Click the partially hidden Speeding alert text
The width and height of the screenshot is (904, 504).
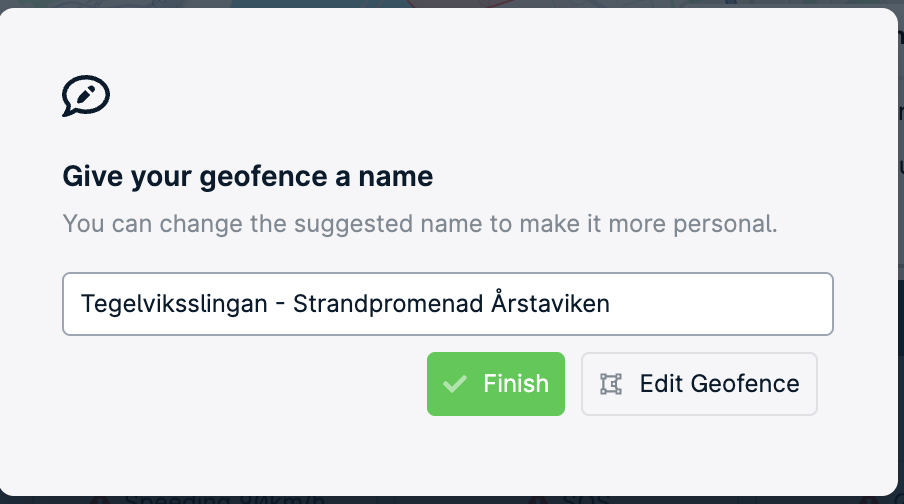(x=225, y=499)
